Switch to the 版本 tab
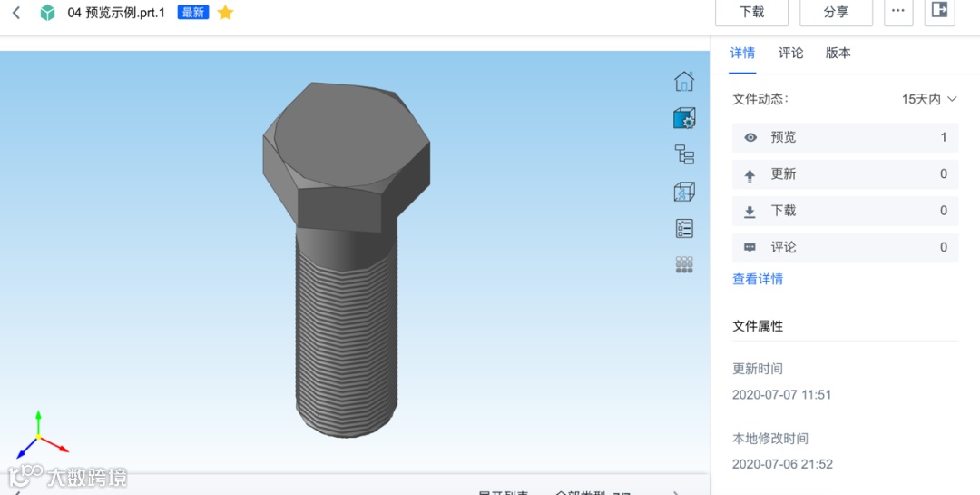Screen dimensions: 980x495 [x=838, y=54]
